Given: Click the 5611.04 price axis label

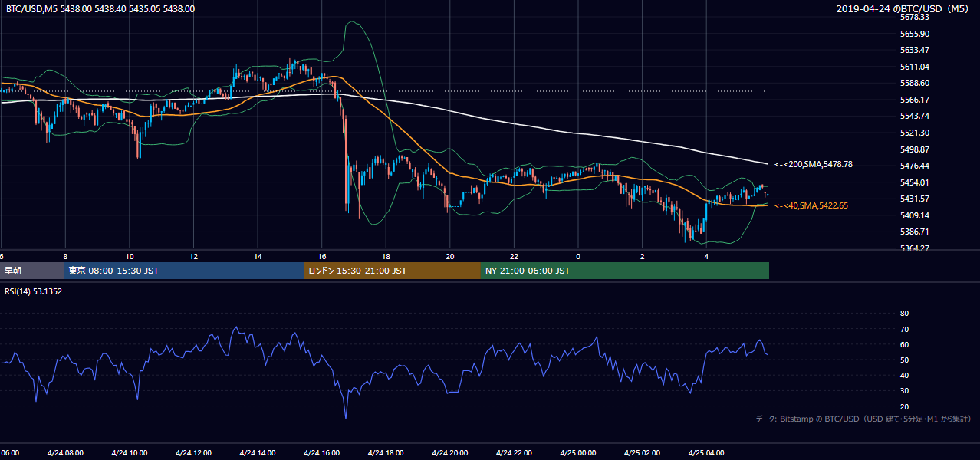Looking at the screenshot, I should (x=915, y=67).
